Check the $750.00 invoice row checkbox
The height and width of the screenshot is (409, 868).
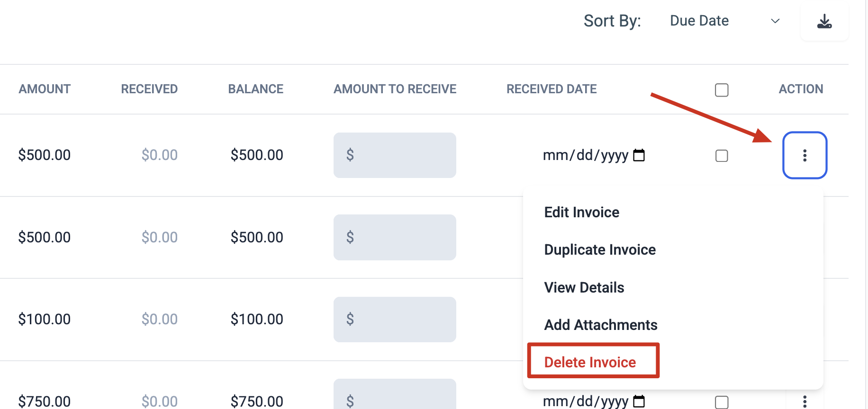point(722,402)
